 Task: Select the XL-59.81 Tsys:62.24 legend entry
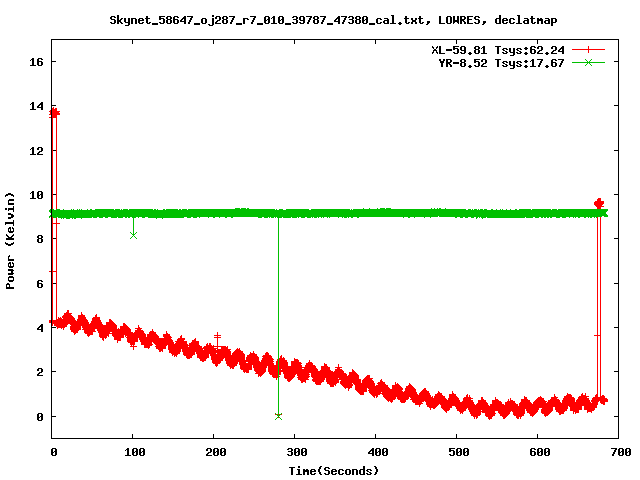pos(498,50)
